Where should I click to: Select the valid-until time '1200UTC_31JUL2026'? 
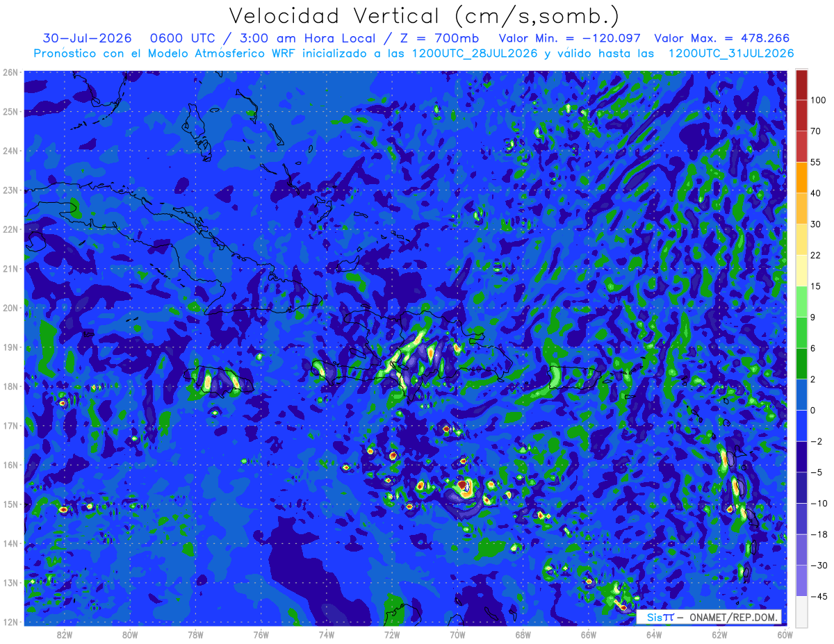731,53
